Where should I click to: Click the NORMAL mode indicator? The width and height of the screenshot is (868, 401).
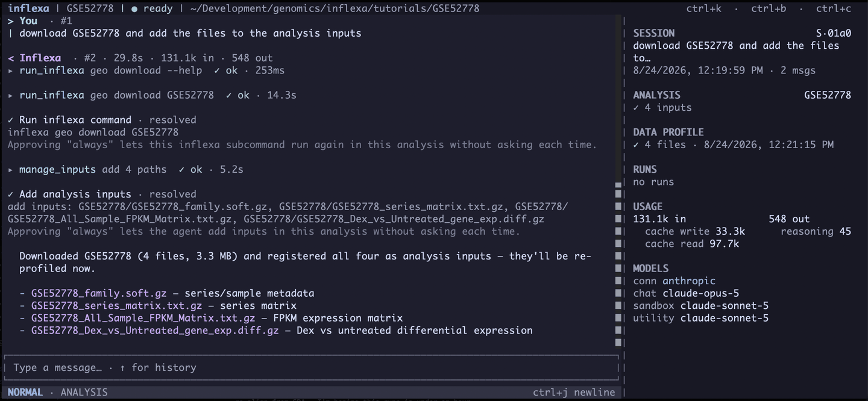(25, 392)
